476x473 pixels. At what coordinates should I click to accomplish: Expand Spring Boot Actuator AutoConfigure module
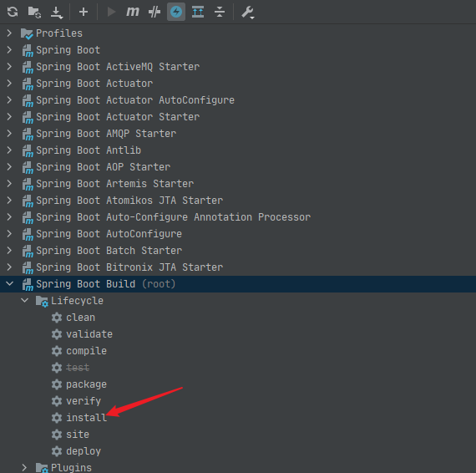tap(9, 99)
